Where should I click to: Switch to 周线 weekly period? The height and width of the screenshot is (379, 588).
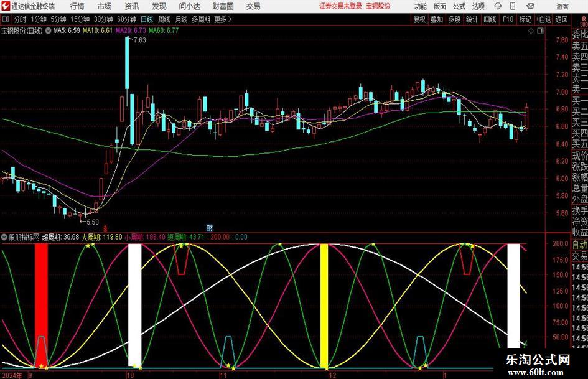[164, 19]
